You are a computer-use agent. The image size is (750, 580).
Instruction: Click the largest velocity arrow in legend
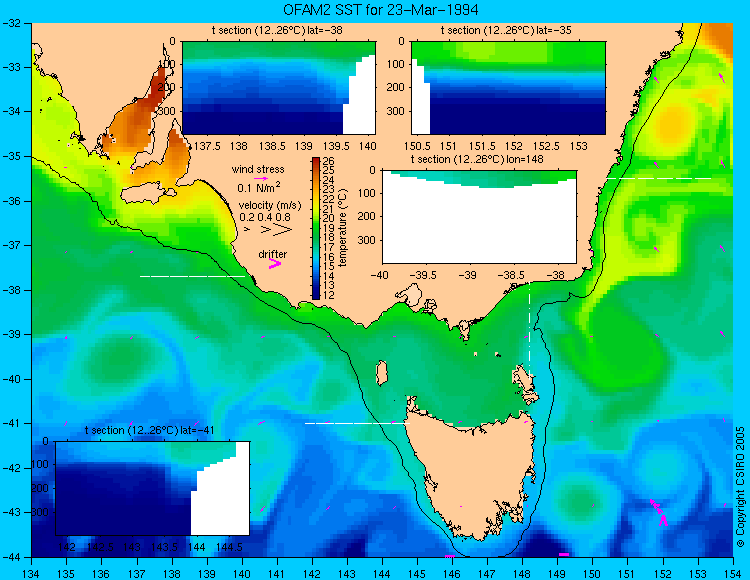(283, 230)
